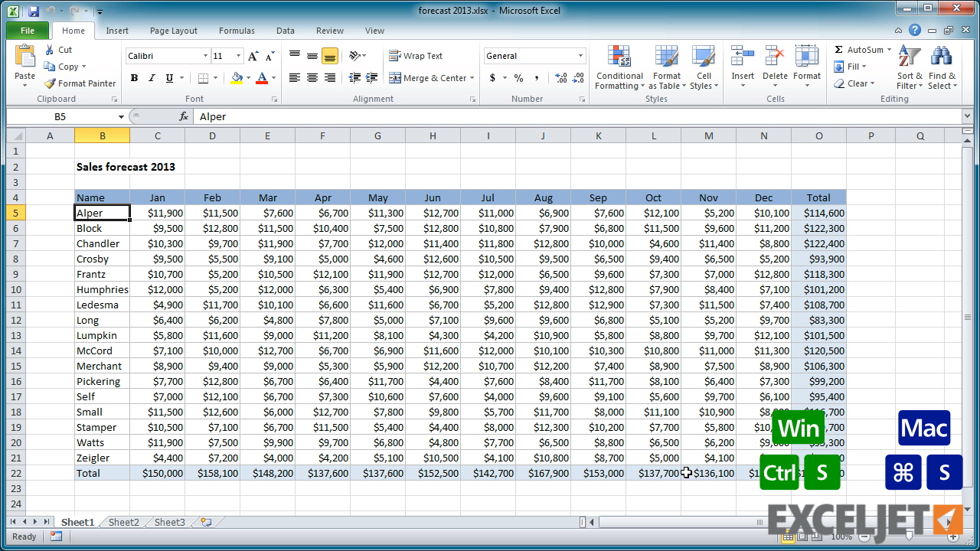
Task: Open Excel Help question mark icon
Action: pos(915,31)
